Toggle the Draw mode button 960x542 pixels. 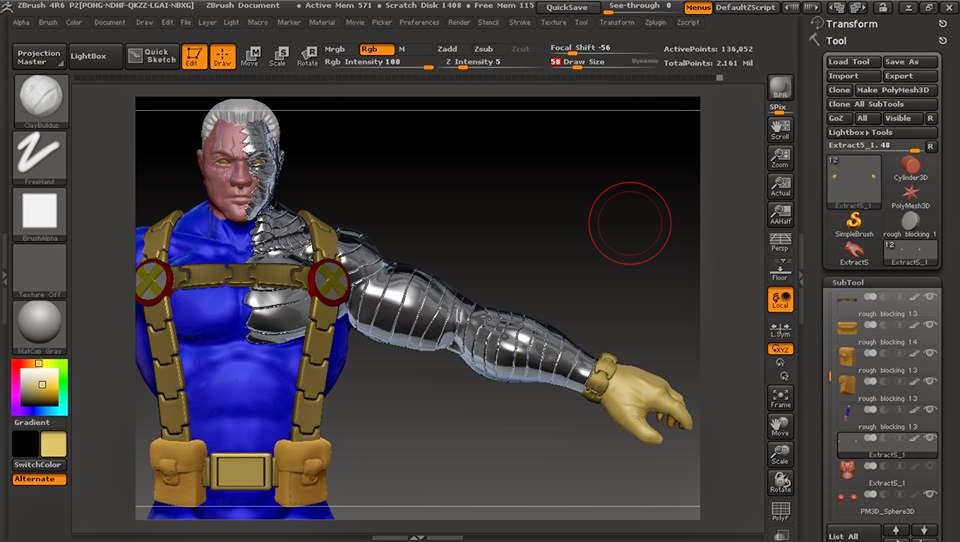[223, 56]
